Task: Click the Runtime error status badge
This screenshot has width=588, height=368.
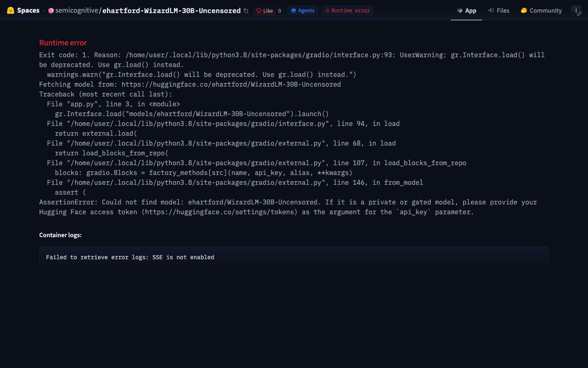Action: pyautogui.click(x=347, y=11)
